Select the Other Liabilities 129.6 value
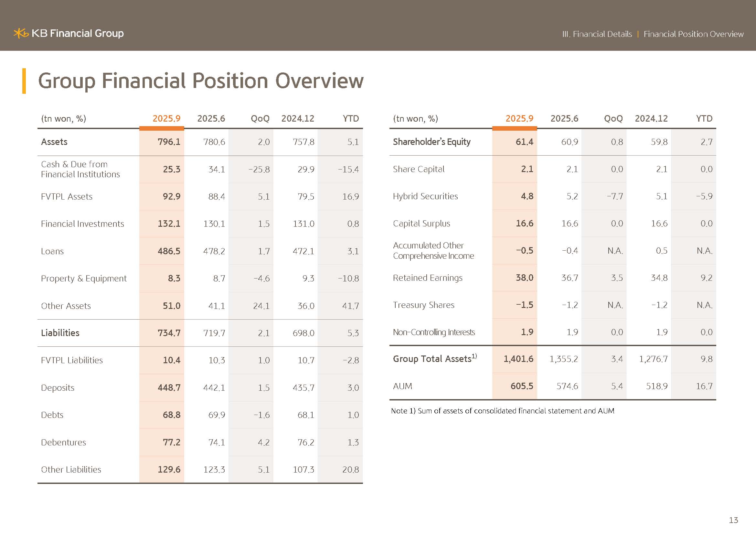Screen dimensions: 756x535 click(x=169, y=469)
